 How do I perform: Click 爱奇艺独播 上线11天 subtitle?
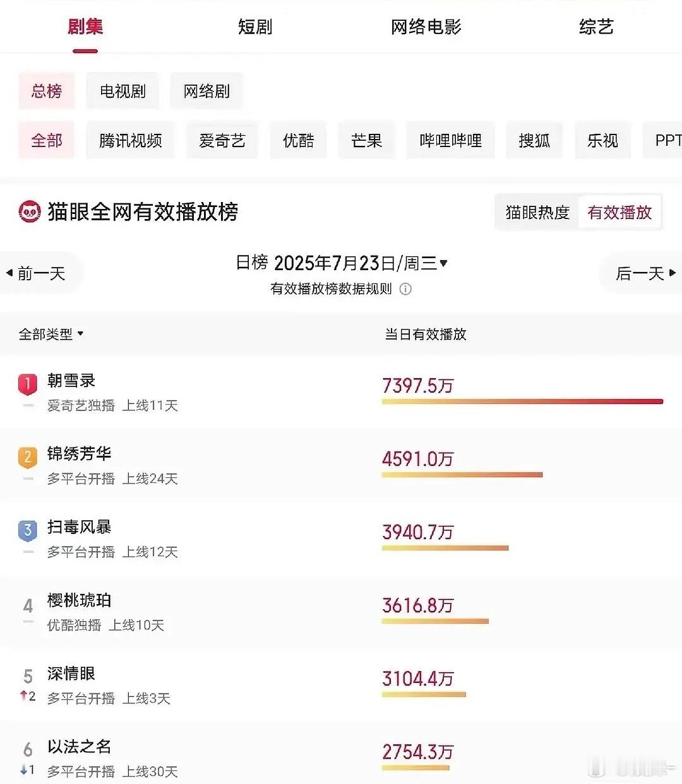coord(112,405)
